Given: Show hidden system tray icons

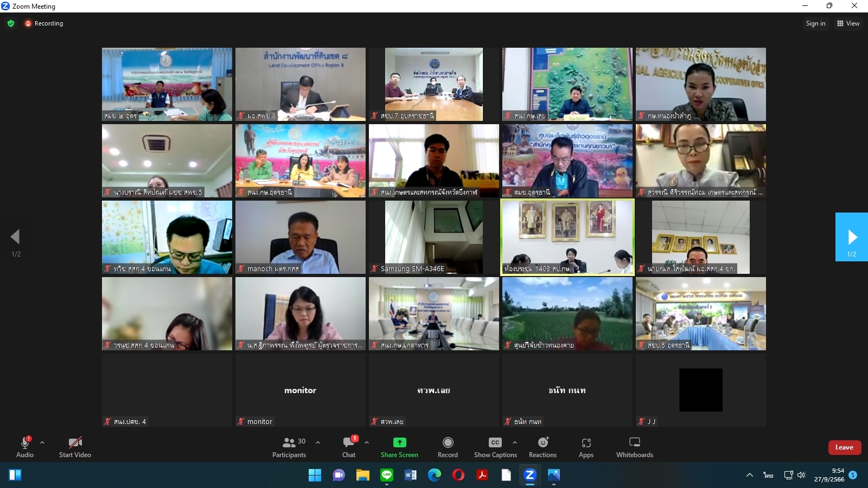Looking at the screenshot, I should click(x=750, y=475).
